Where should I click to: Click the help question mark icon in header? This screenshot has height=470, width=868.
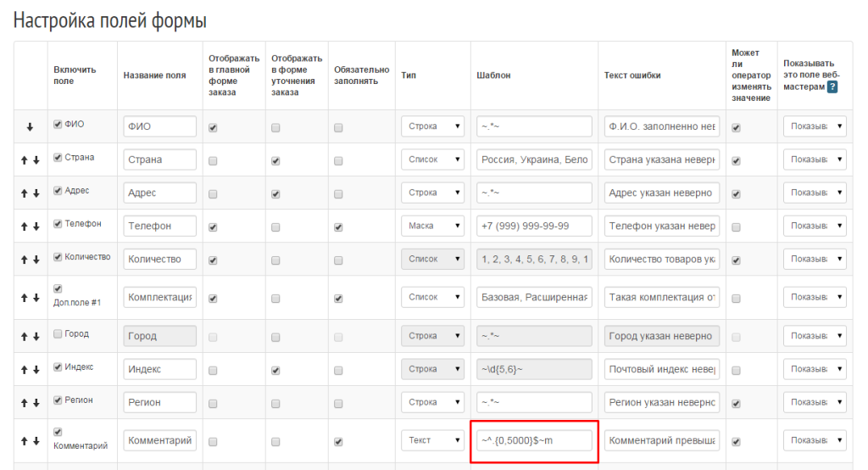click(832, 87)
